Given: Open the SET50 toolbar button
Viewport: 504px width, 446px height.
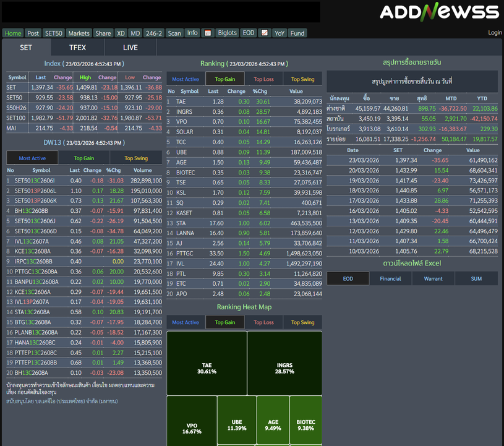Looking at the screenshot, I should point(54,33).
